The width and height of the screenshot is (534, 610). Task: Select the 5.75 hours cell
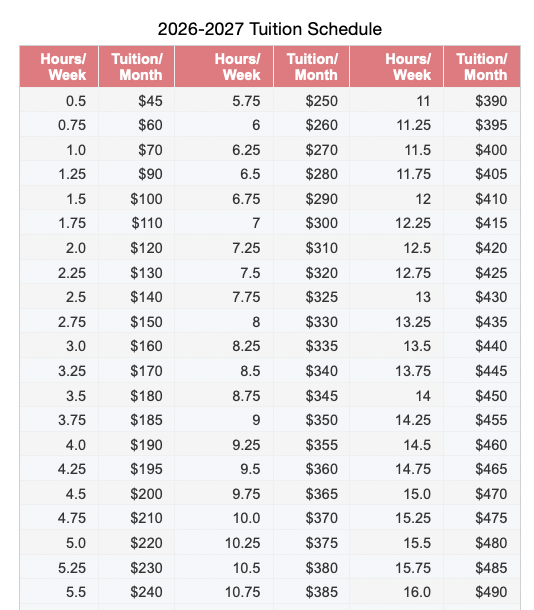[x=224, y=101]
